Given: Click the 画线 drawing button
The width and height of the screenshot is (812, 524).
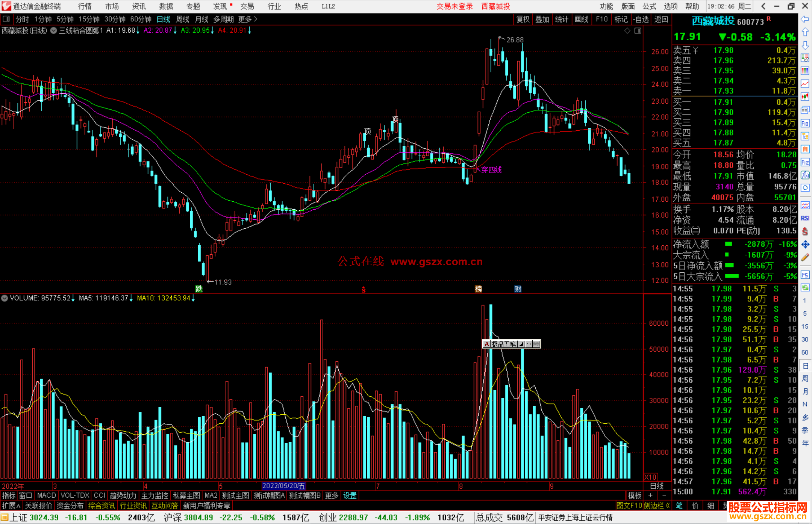Looking at the screenshot, I should click(582, 19).
